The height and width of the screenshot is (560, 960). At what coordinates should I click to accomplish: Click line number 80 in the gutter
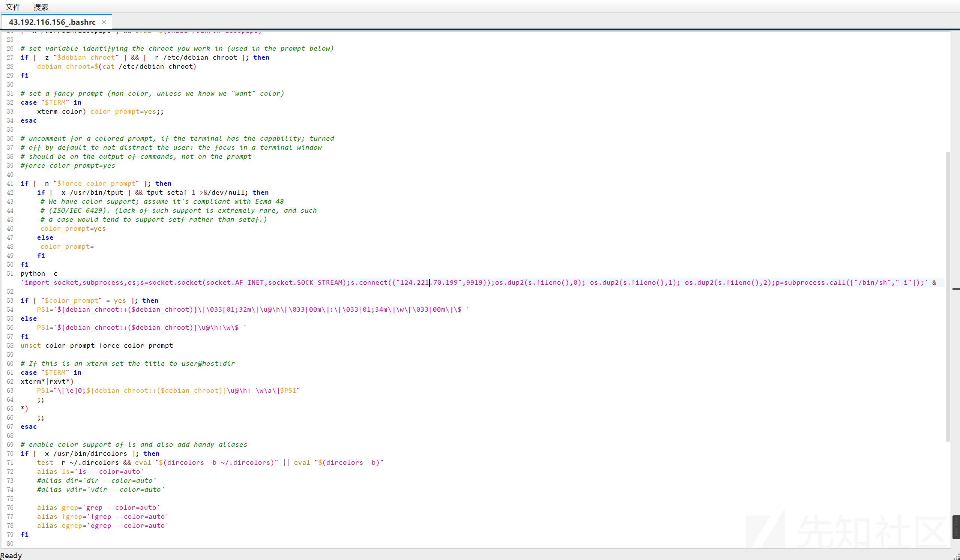tap(10, 543)
